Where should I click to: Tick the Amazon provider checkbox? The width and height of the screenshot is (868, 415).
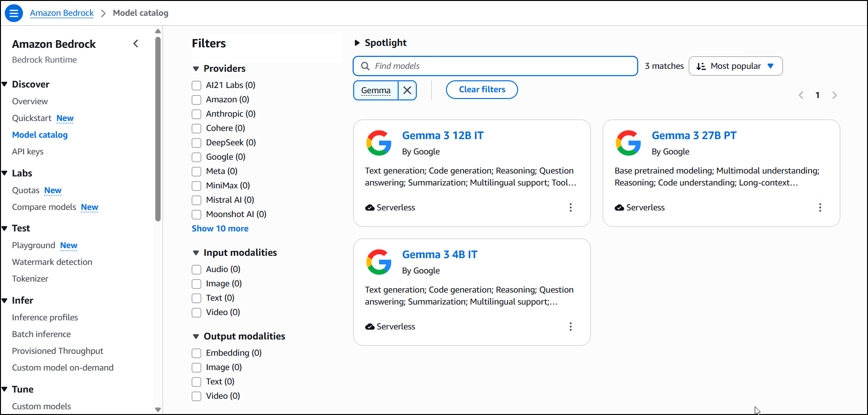(x=196, y=100)
